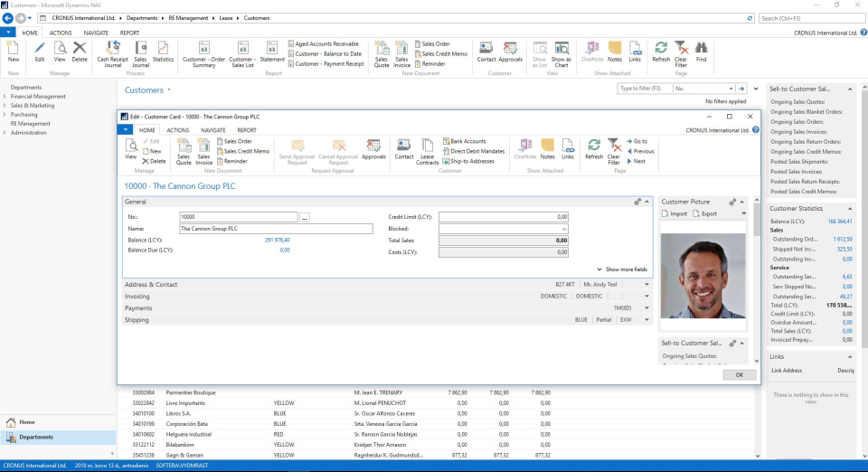Click Previous record in Customer Card ribbon
The image size is (868, 472).
pos(640,151)
